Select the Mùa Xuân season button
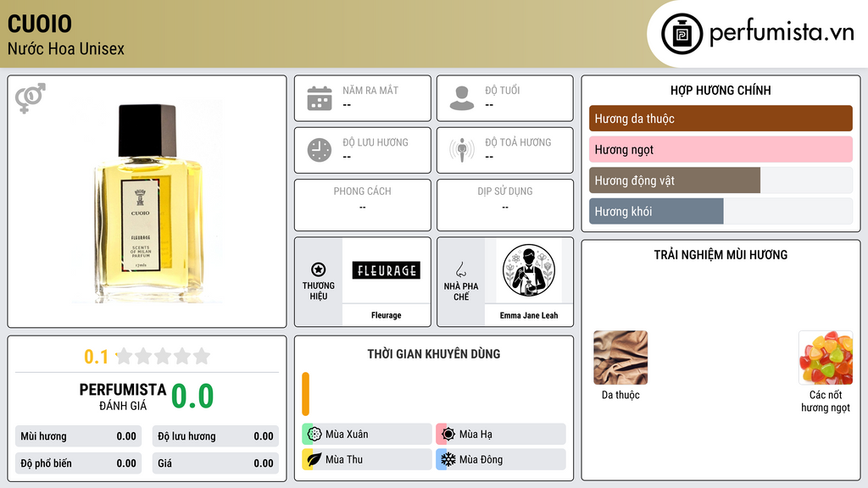This screenshot has height=488, width=868. (366, 435)
